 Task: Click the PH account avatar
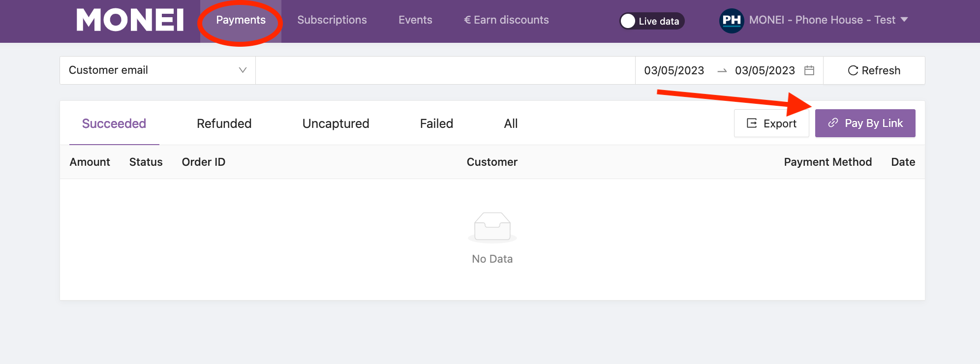732,21
